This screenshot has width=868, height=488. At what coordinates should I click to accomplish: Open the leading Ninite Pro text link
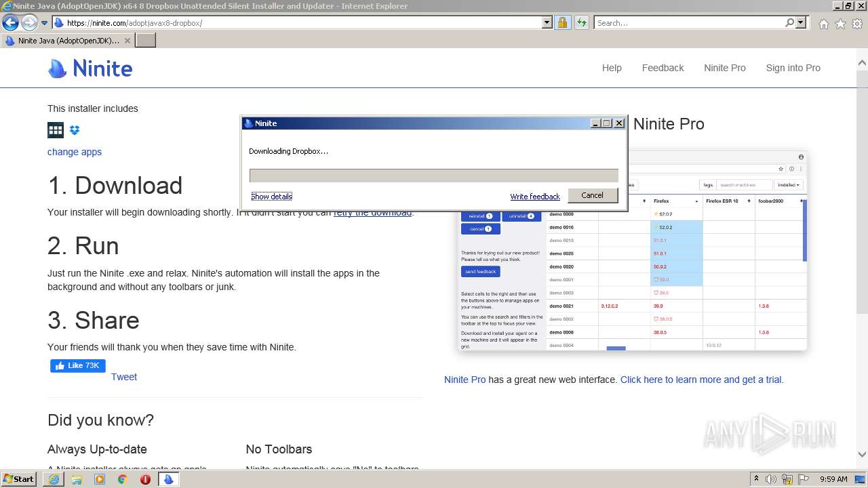[x=465, y=380]
